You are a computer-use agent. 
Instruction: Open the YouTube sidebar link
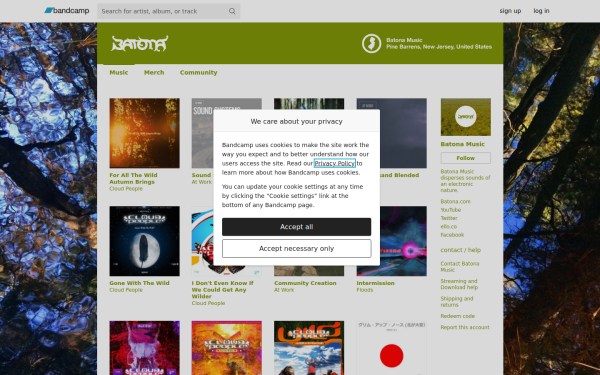[x=450, y=210]
